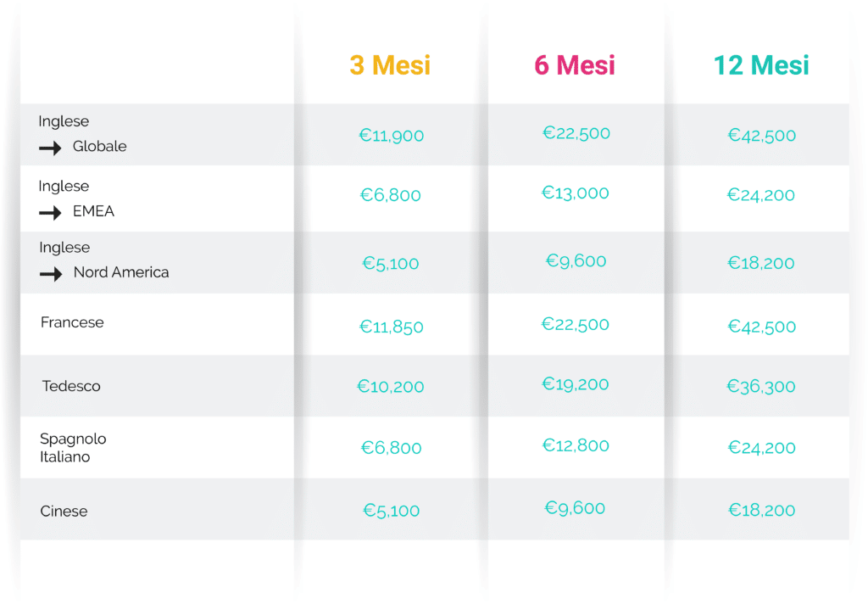Click the €5,100 Cinese three-month price
The height and width of the screenshot is (604, 868).
(392, 511)
